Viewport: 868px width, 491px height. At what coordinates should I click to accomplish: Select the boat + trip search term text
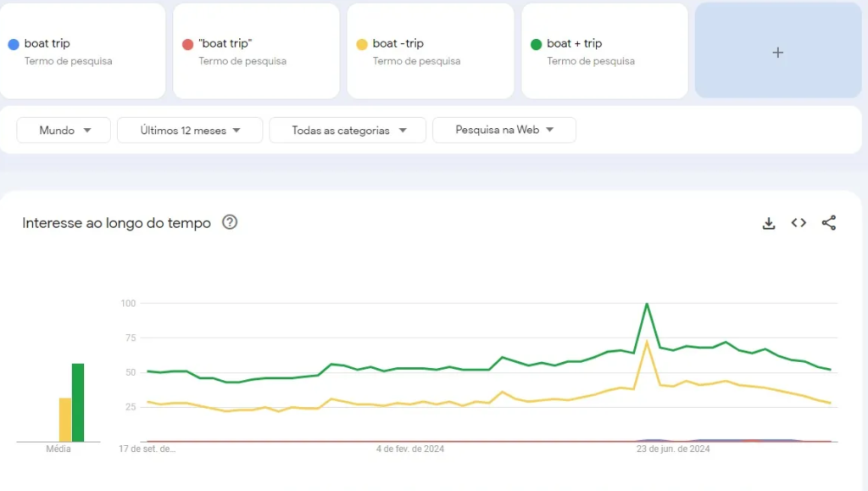point(575,43)
